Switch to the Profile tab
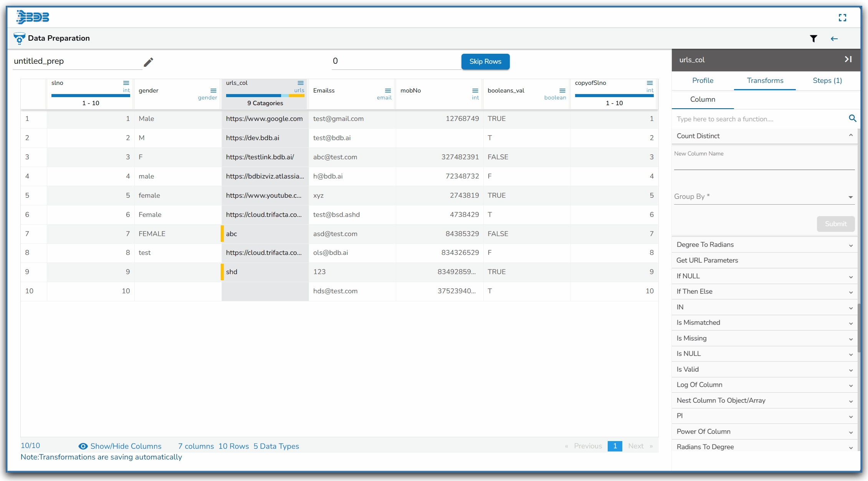 pyautogui.click(x=703, y=81)
